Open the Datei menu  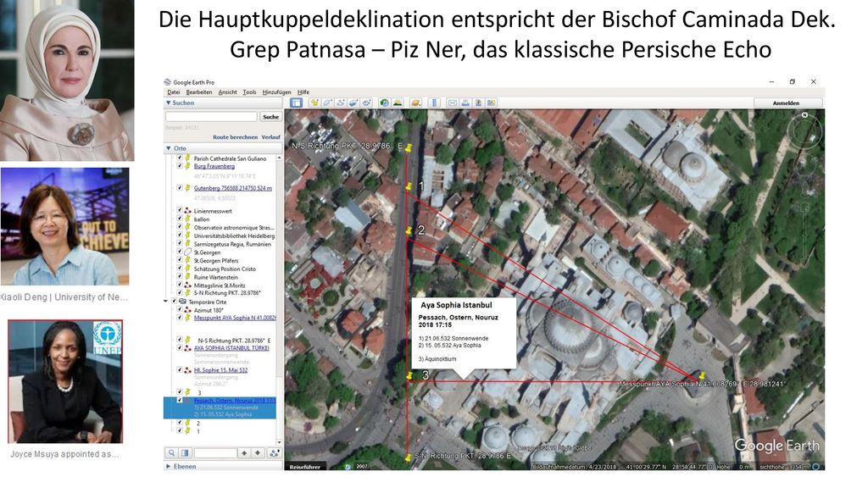(x=174, y=92)
